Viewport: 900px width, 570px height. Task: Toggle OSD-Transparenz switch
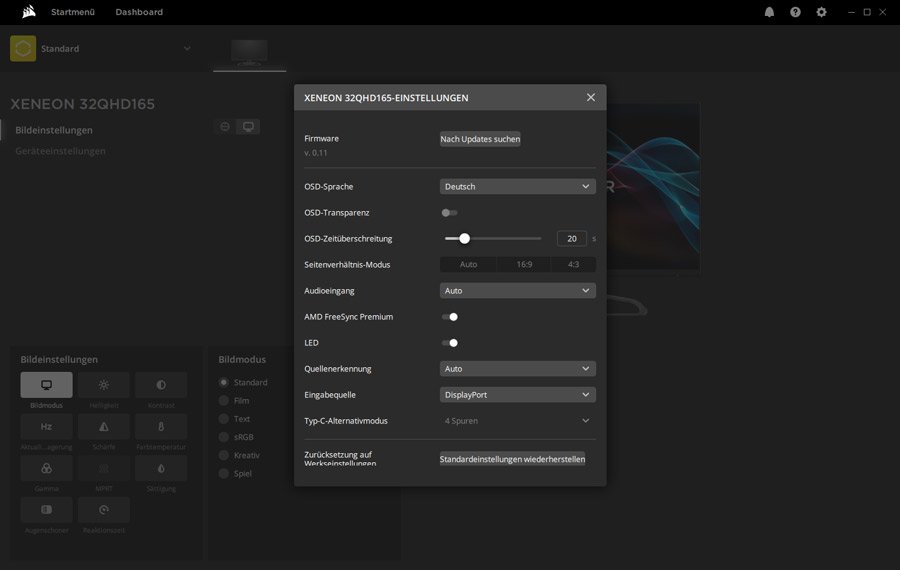449,212
